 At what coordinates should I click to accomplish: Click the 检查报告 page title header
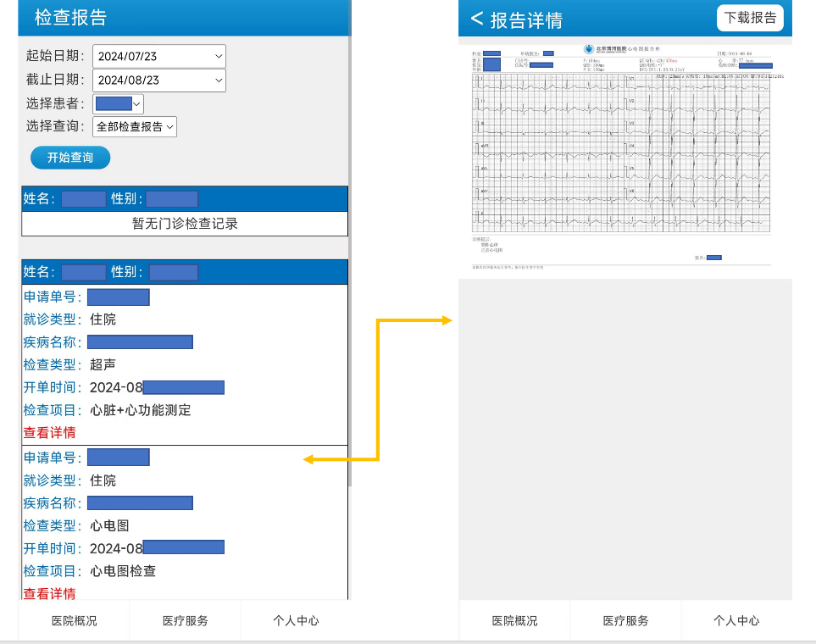[x=71, y=18]
